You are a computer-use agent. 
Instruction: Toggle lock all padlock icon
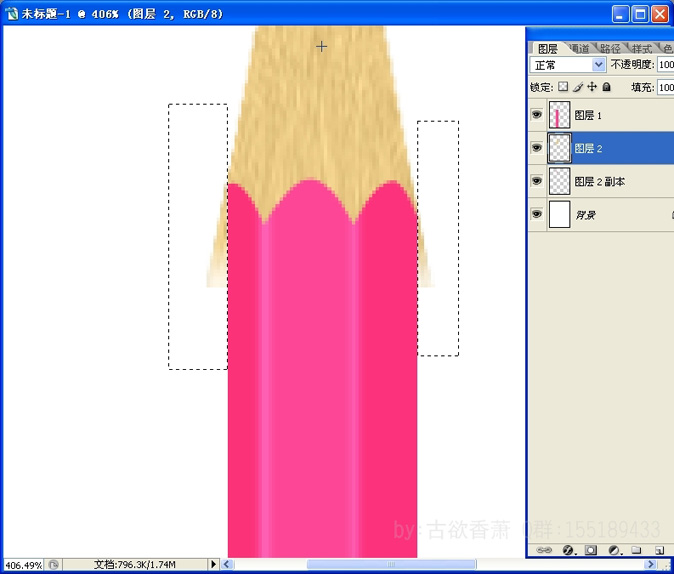(607, 87)
